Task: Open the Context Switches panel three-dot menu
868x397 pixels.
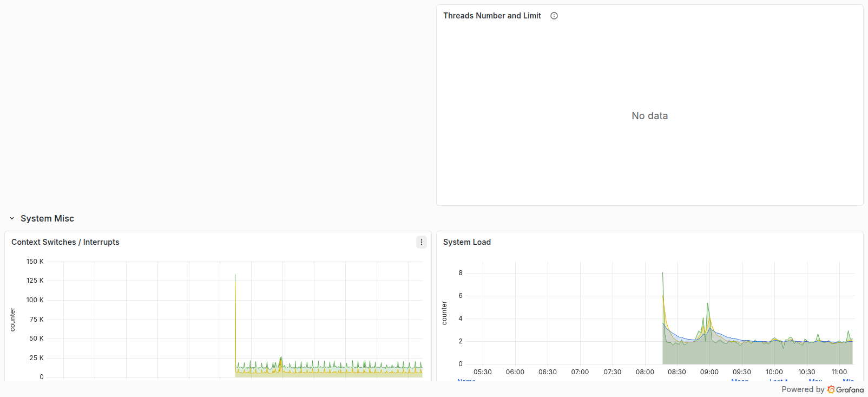Action: coord(422,242)
